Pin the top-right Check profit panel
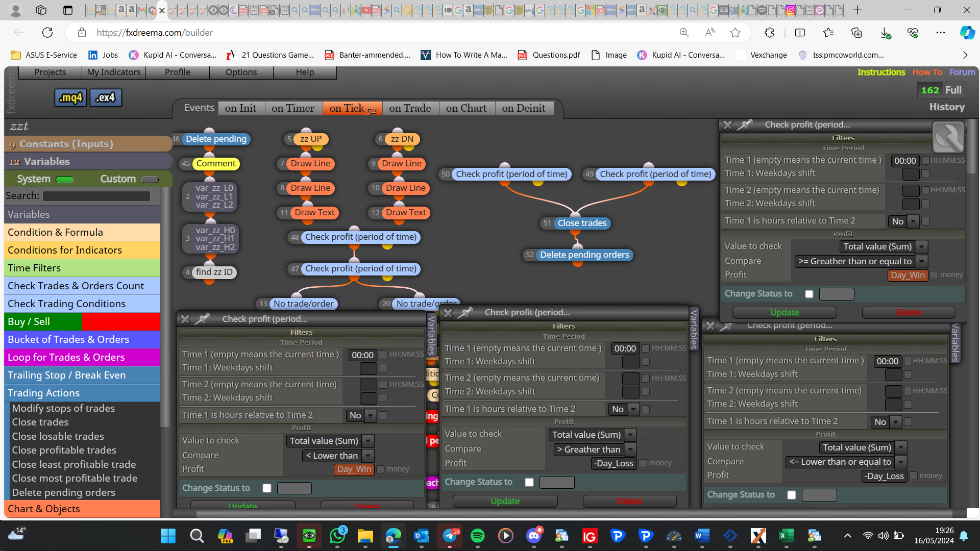980x551 pixels. click(x=745, y=124)
